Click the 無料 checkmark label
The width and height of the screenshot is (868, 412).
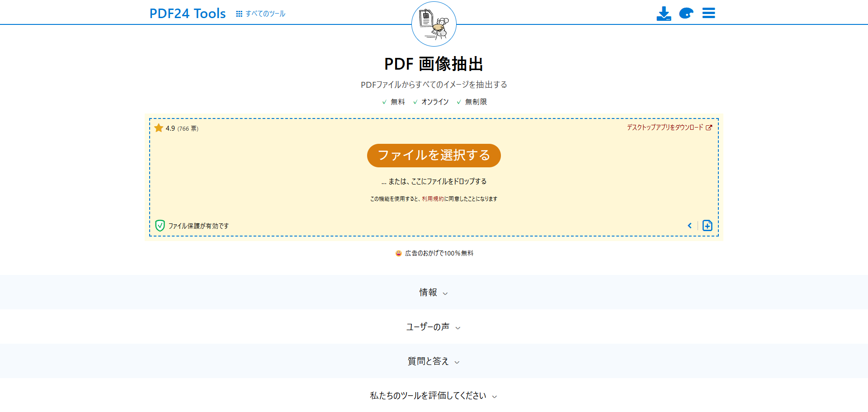(x=393, y=102)
